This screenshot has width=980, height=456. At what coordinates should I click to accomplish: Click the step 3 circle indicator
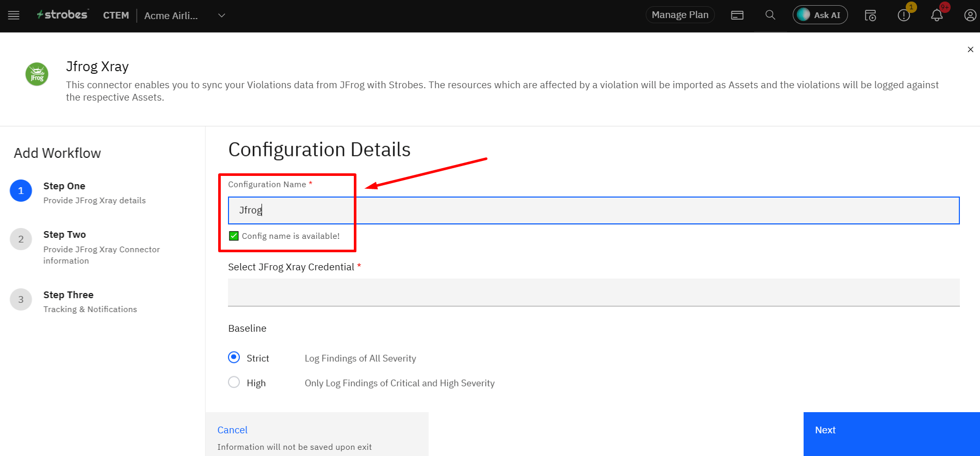[21, 300]
